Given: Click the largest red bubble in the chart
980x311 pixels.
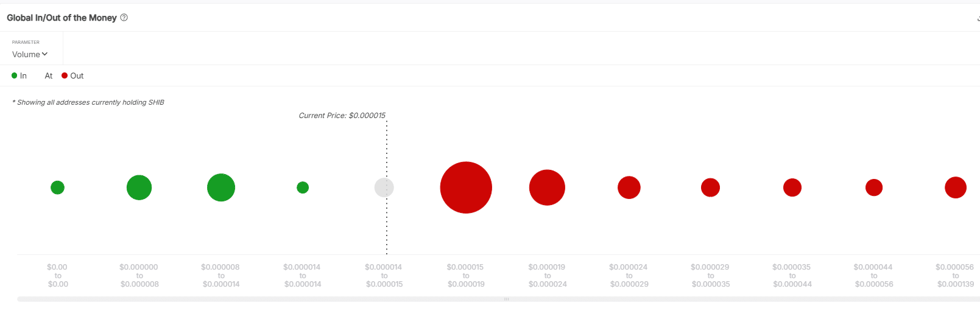Looking at the screenshot, I should (466, 187).
